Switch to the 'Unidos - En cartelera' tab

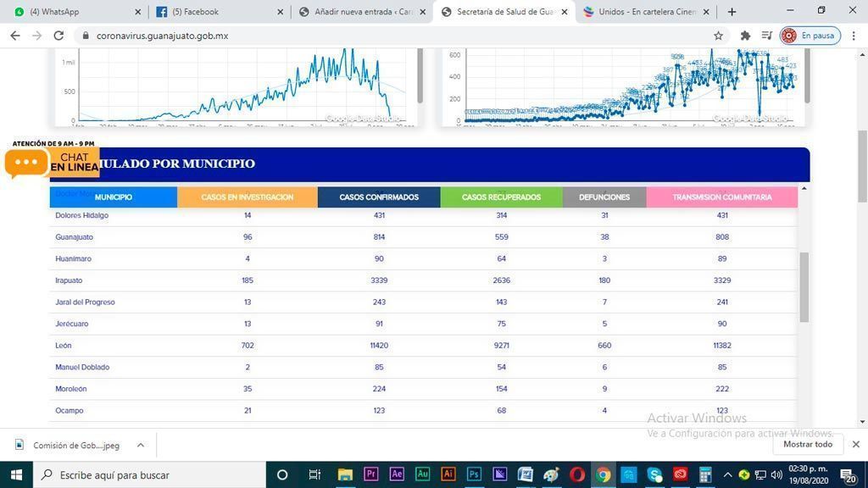tap(645, 12)
